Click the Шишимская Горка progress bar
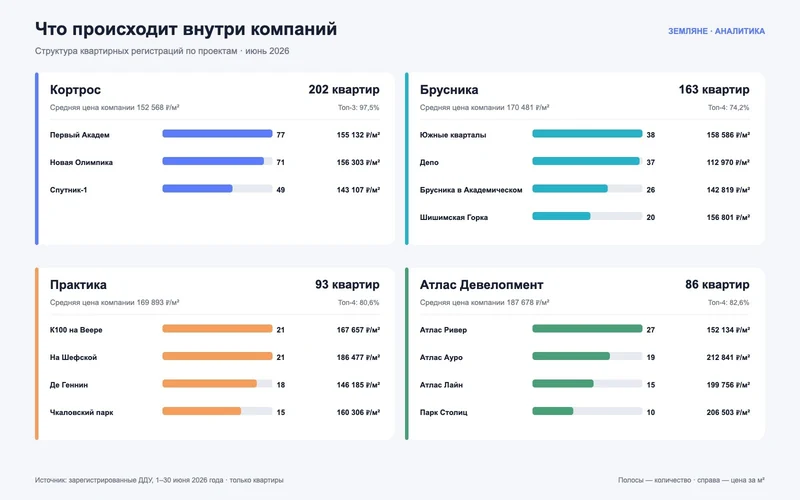Image resolution: width=800 pixels, height=500 pixels. [587, 216]
